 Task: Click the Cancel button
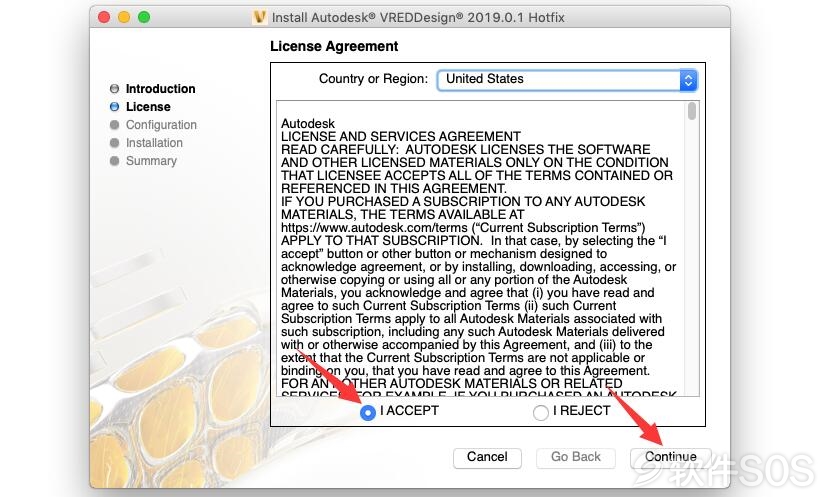tap(487, 457)
